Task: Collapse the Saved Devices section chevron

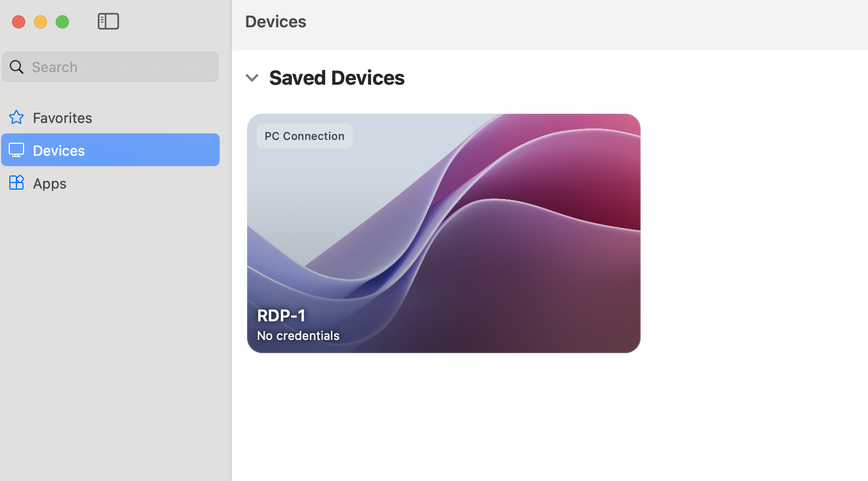Action: (252, 78)
